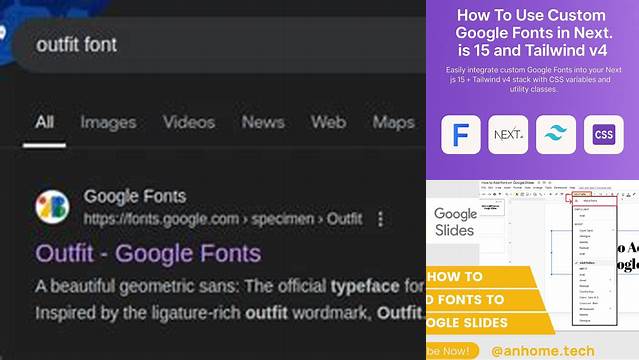Open the Outfit - Google Fonts link
Image resolution: width=639 pixels, height=360 pixels.
coord(148,254)
